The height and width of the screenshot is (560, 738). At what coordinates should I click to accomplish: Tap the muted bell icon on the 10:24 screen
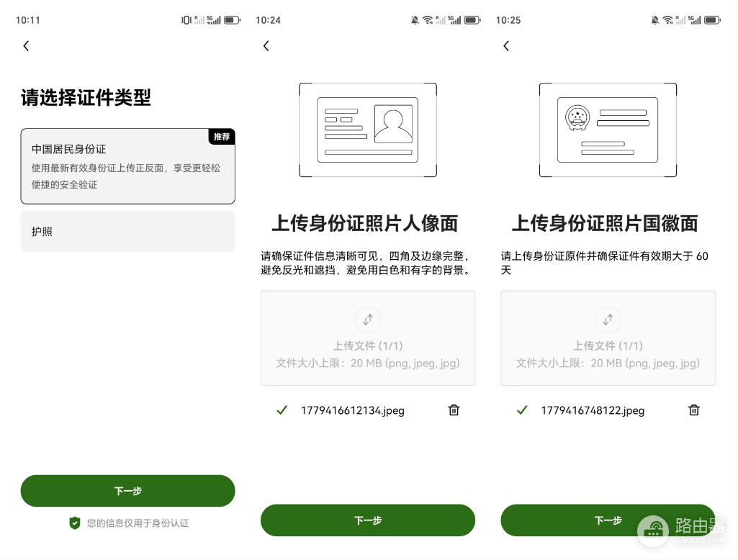click(415, 19)
